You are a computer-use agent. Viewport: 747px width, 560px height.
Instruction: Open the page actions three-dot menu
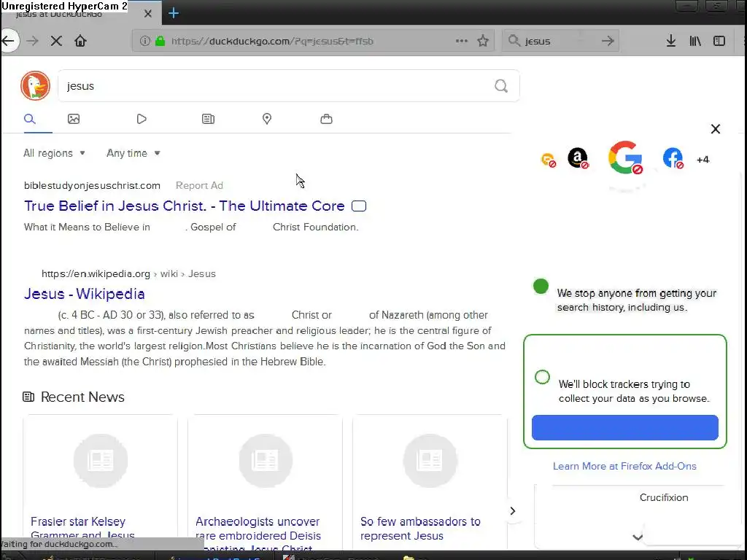click(461, 41)
